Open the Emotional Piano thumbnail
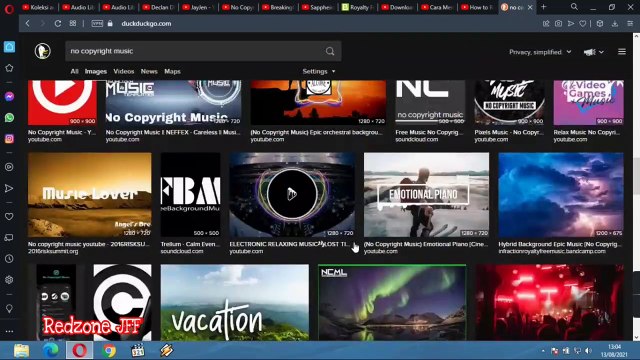The width and height of the screenshot is (640, 360). [426, 195]
